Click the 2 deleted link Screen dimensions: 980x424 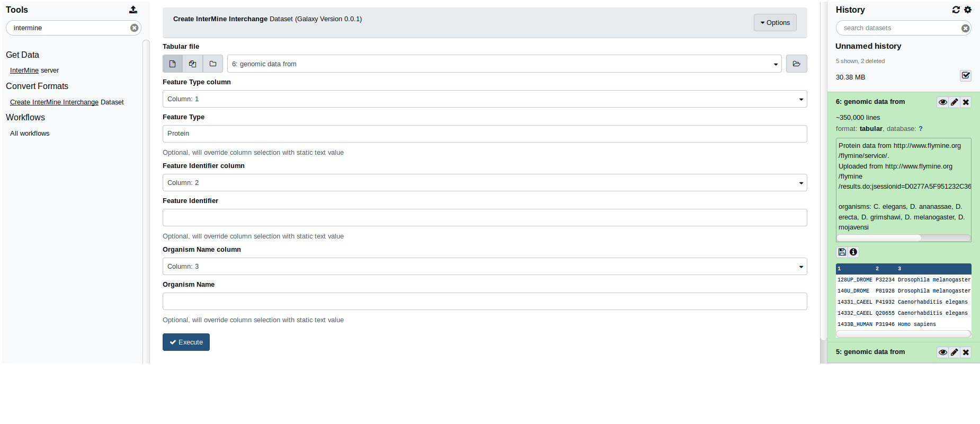pos(872,61)
